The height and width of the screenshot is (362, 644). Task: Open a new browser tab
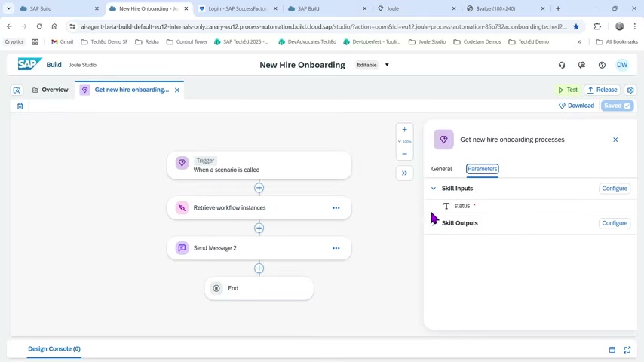point(558,8)
